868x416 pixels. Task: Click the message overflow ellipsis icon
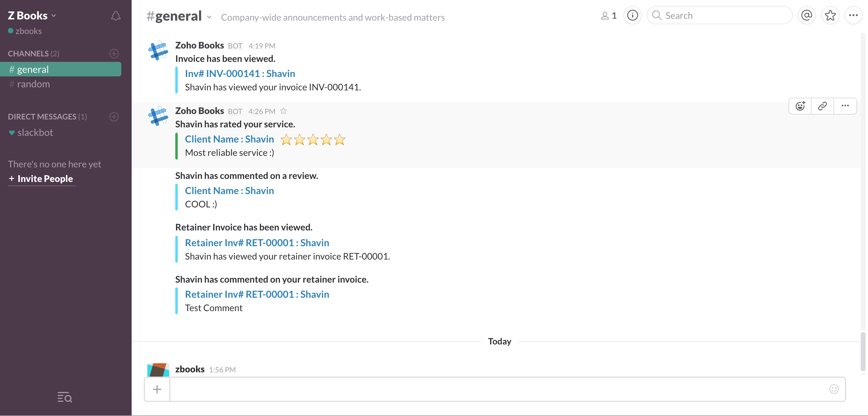point(845,106)
